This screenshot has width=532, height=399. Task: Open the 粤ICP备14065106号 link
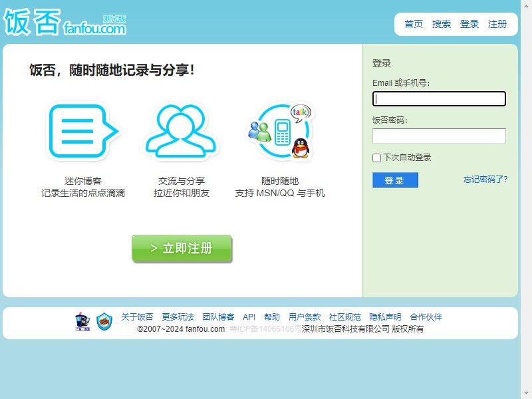(x=265, y=329)
